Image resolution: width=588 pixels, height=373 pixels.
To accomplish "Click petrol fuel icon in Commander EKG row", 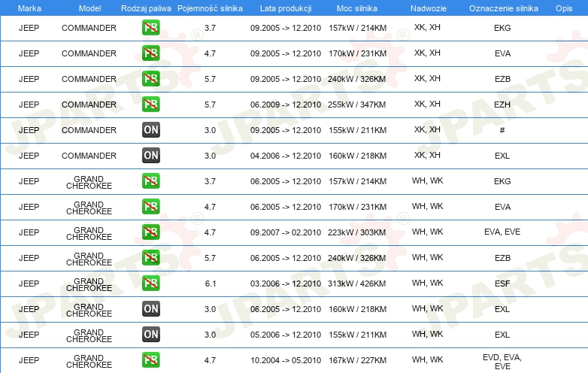I will click(x=150, y=27).
